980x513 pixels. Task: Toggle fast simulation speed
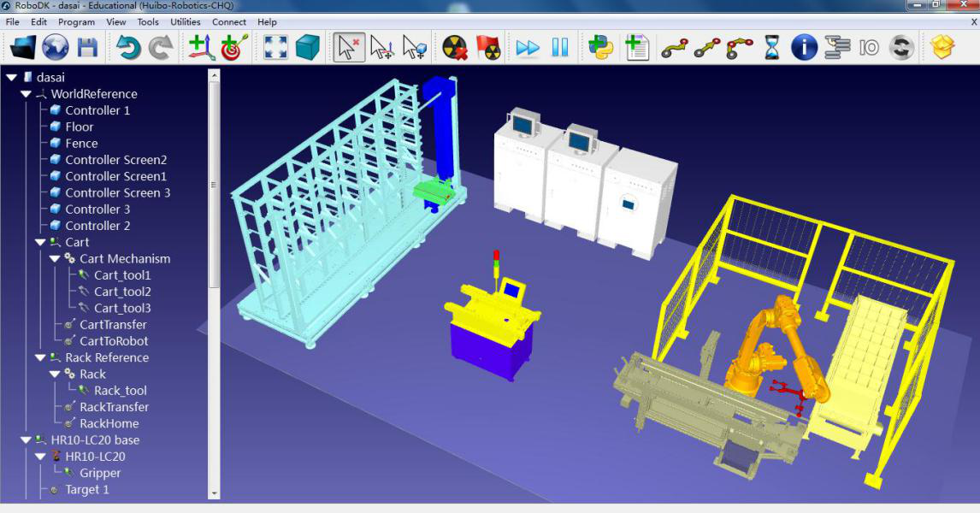(x=528, y=47)
